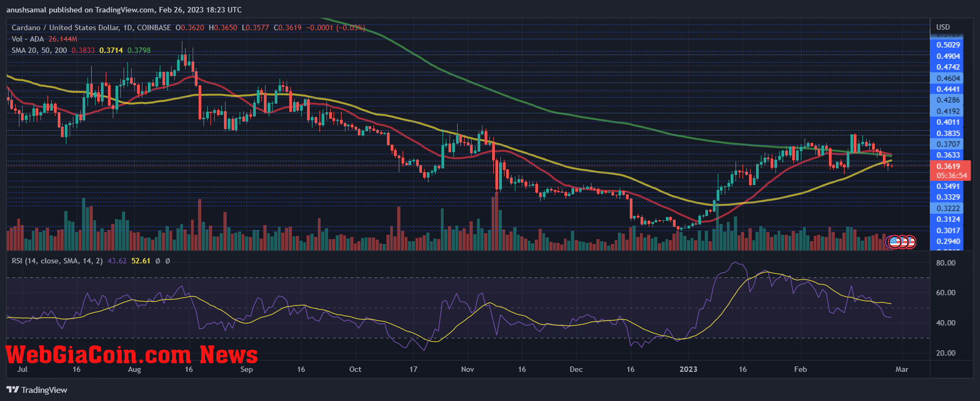Click the USD currency label on price axis
The image size is (980, 401).
[x=943, y=27]
